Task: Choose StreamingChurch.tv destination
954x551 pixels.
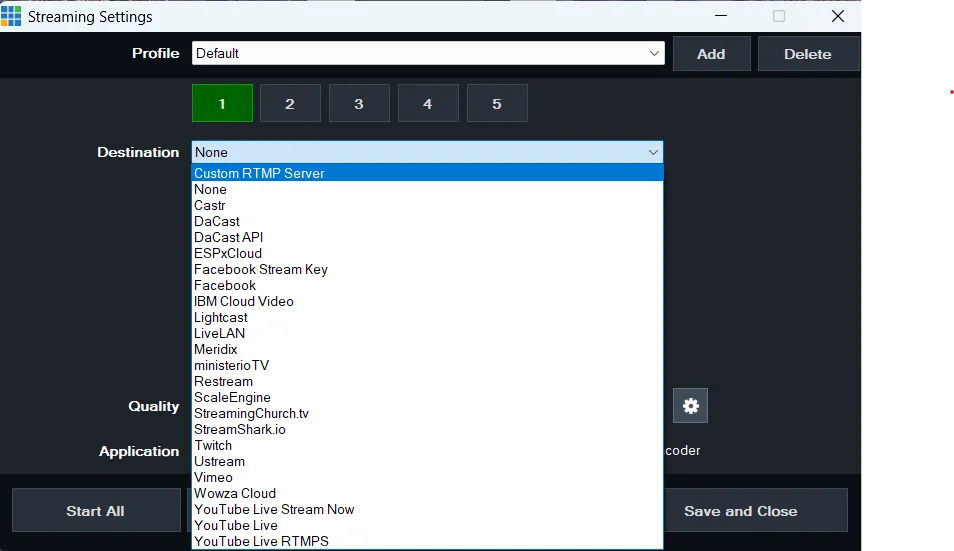Action: [427, 414]
